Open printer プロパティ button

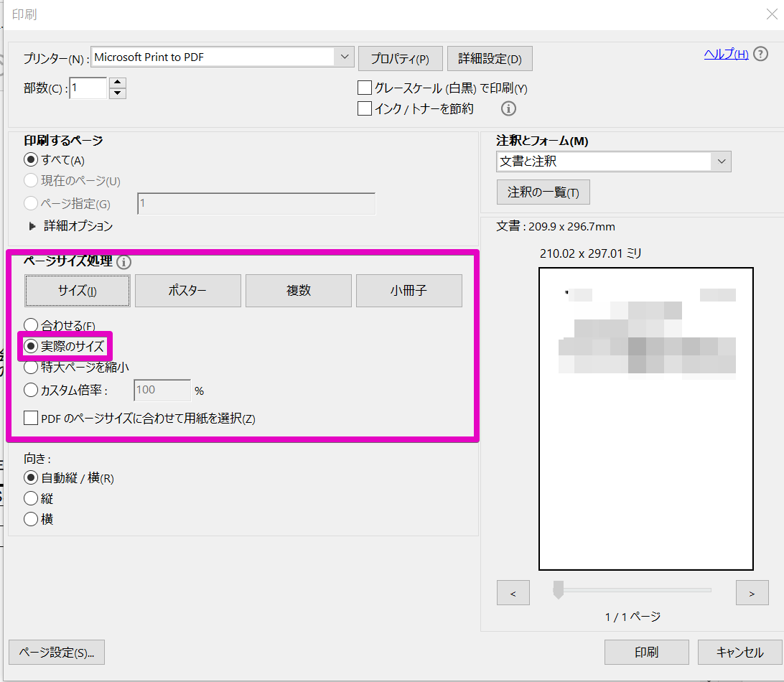point(401,58)
